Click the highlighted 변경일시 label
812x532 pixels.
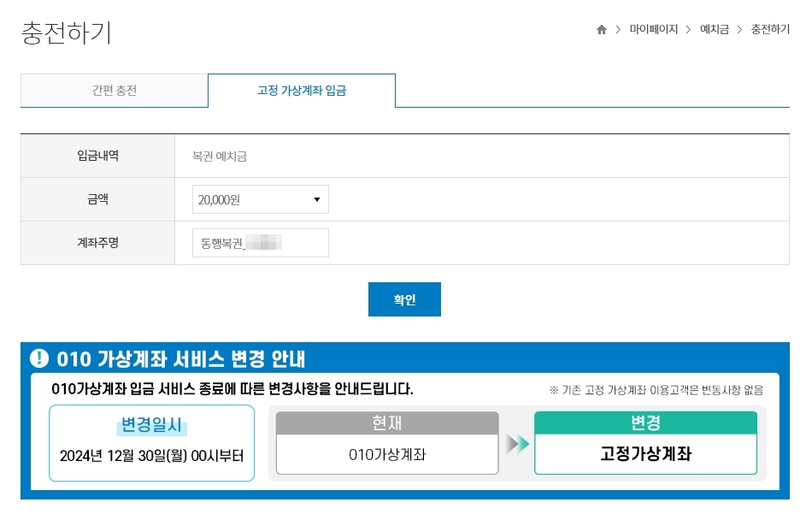point(151,425)
